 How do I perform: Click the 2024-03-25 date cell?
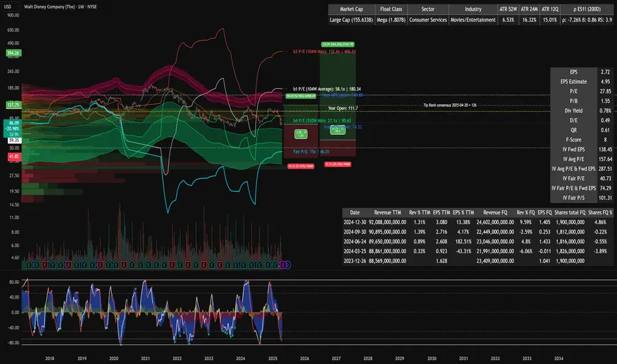pyautogui.click(x=355, y=251)
